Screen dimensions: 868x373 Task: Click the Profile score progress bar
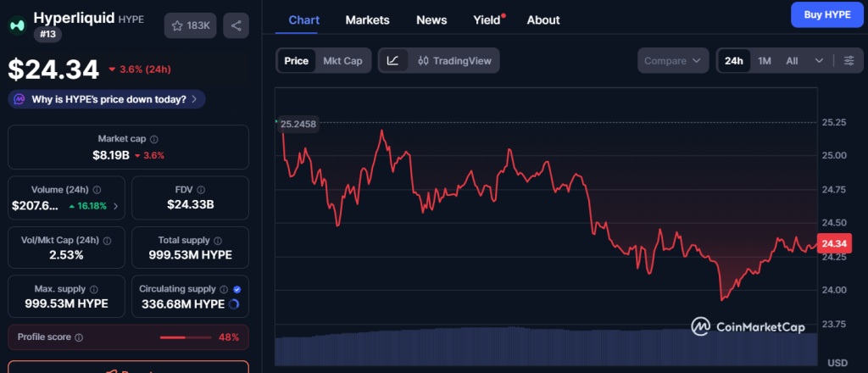click(x=185, y=337)
